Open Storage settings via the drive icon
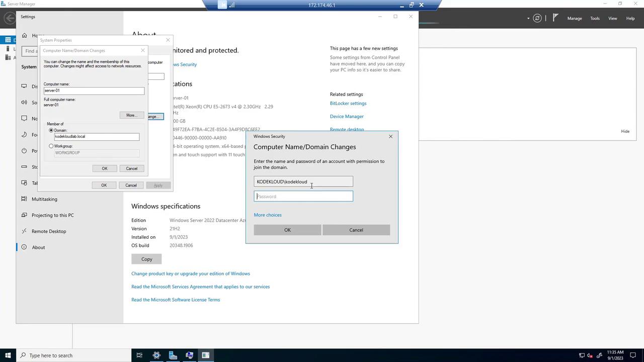 (24, 166)
